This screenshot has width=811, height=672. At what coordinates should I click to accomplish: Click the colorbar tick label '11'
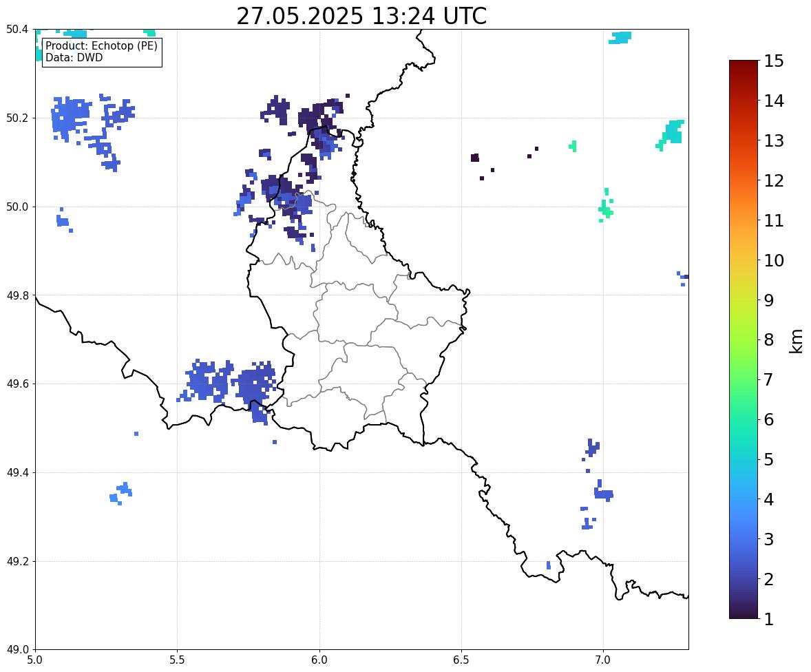tap(774, 220)
